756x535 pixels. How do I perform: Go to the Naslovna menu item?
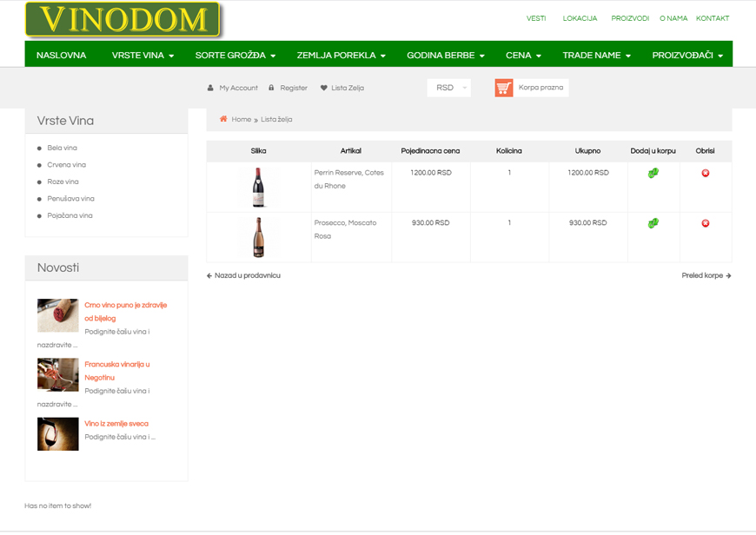click(x=61, y=55)
